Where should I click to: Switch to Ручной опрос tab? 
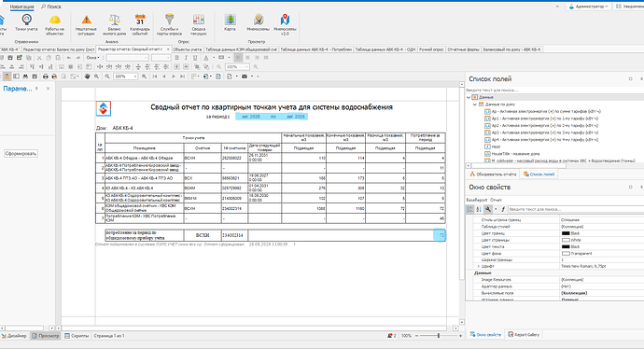click(431, 49)
